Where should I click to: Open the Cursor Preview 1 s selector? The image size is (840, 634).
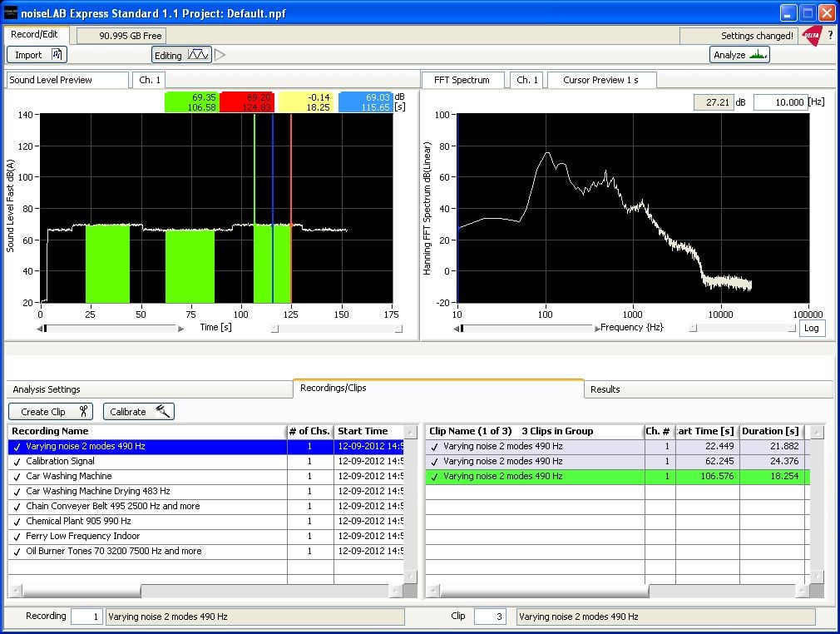point(602,80)
